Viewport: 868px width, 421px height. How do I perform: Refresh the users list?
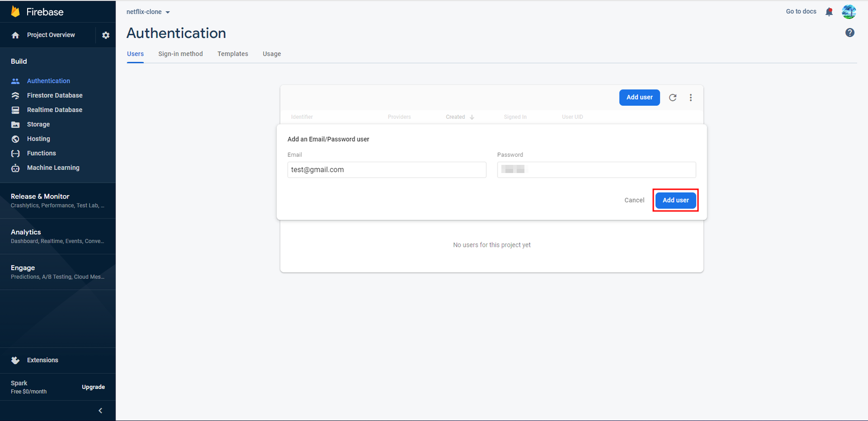[x=673, y=98]
